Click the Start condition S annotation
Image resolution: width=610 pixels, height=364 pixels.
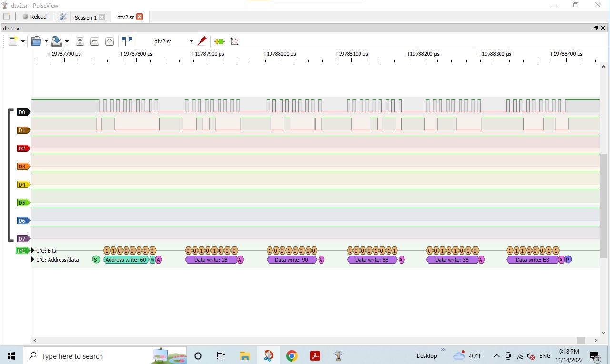click(96, 260)
